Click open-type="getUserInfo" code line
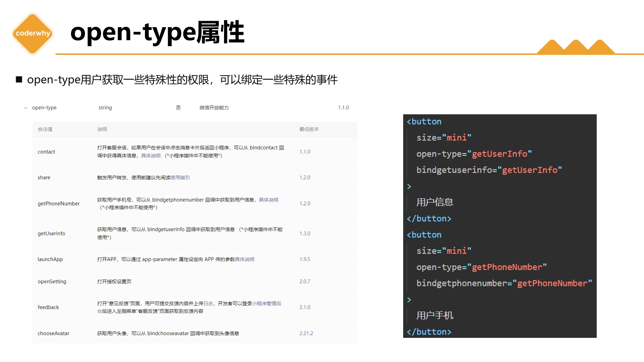 [474, 154]
